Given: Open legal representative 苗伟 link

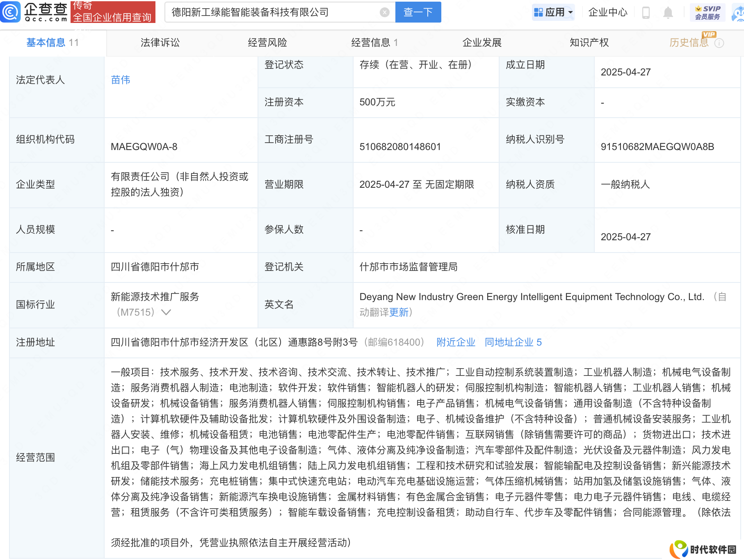Looking at the screenshot, I should coord(121,80).
